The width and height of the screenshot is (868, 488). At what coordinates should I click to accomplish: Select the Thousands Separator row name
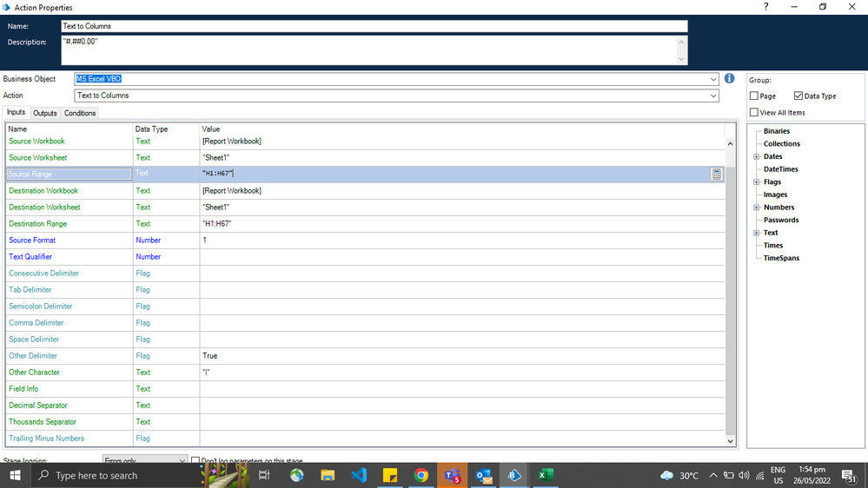(42, 422)
